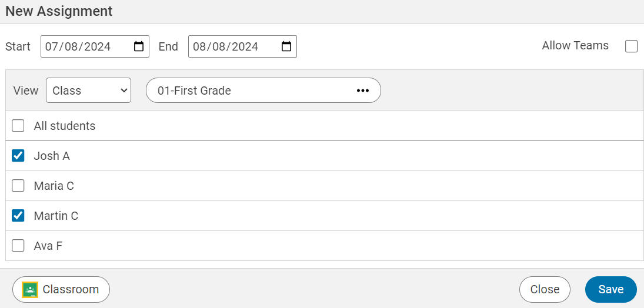
Task: Open the End date calendar picker icon
Action: (286, 47)
